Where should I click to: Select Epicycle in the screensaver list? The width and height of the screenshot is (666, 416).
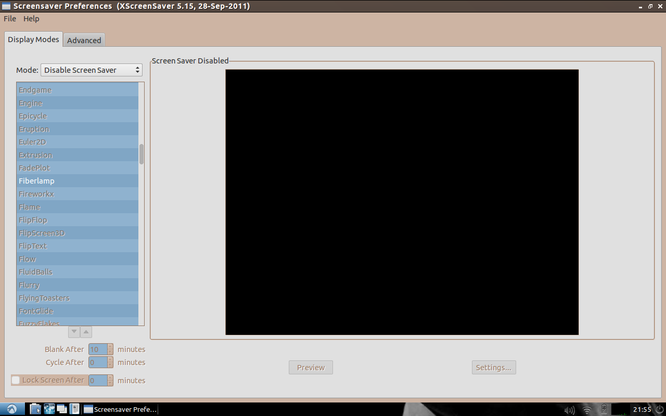click(77, 116)
